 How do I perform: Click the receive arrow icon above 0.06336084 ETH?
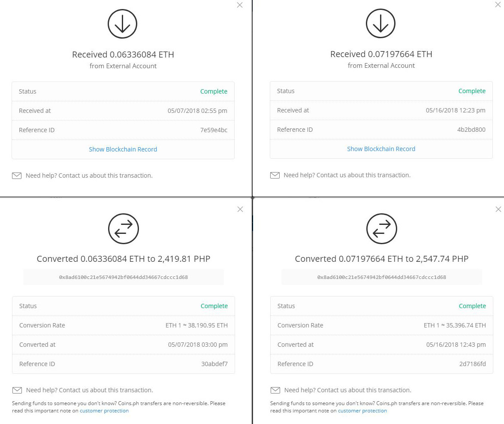click(123, 24)
